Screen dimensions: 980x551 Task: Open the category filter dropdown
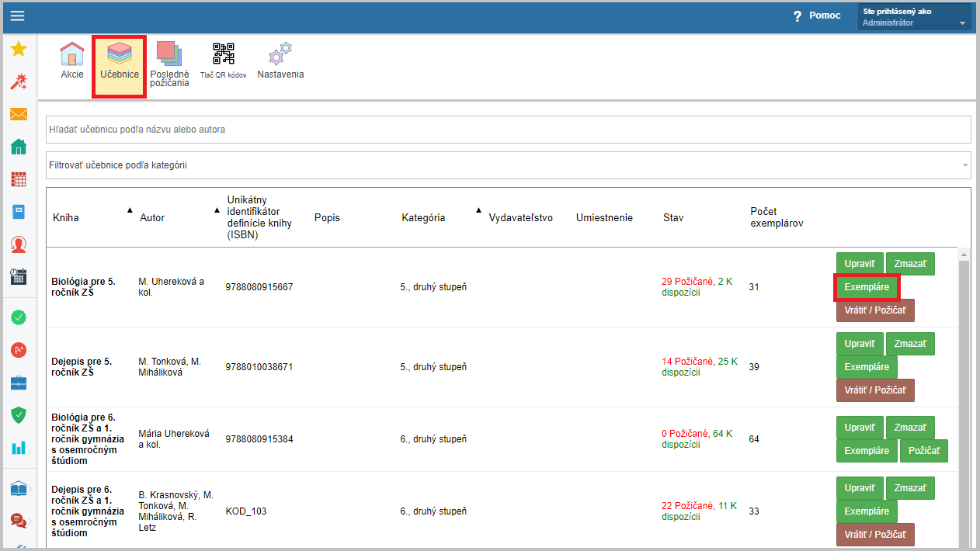[x=509, y=165]
